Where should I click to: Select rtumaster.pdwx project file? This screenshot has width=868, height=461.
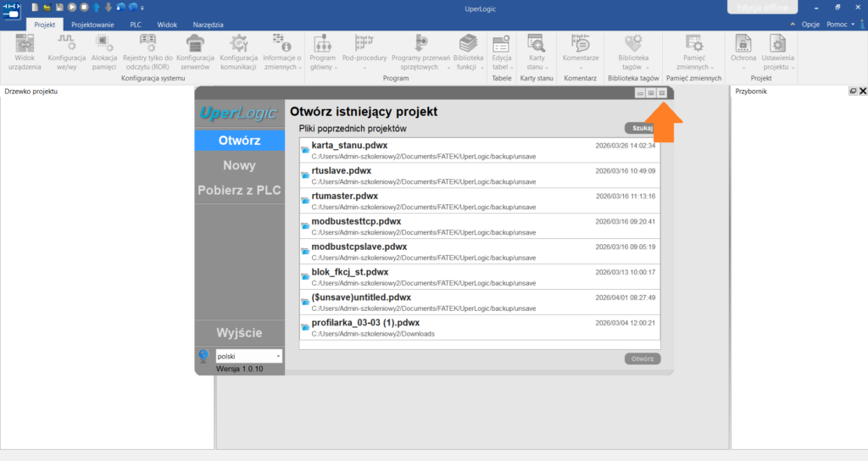pyautogui.click(x=480, y=201)
